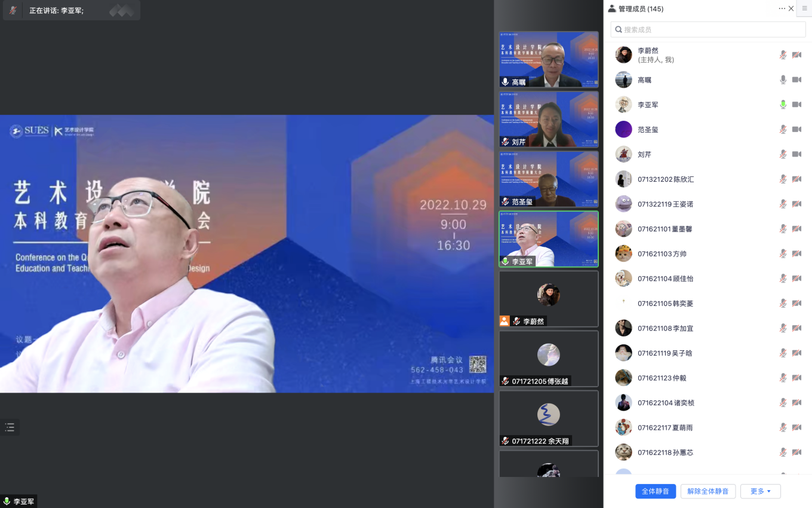Open the three-dot options in member panel header
This screenshot has height=508, width=812.
pos(782,8)
